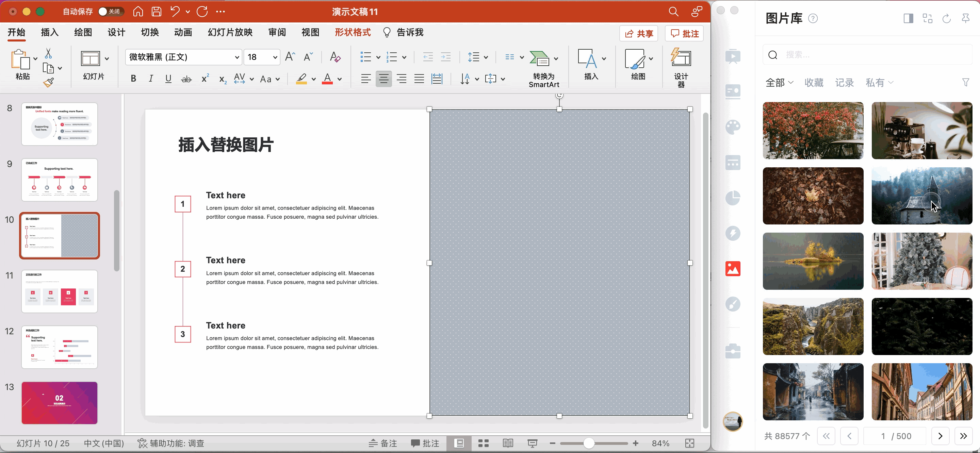This screenshot has height=453, width=980.
Task: Click the zoom slider handle
Action: [589, 443]
